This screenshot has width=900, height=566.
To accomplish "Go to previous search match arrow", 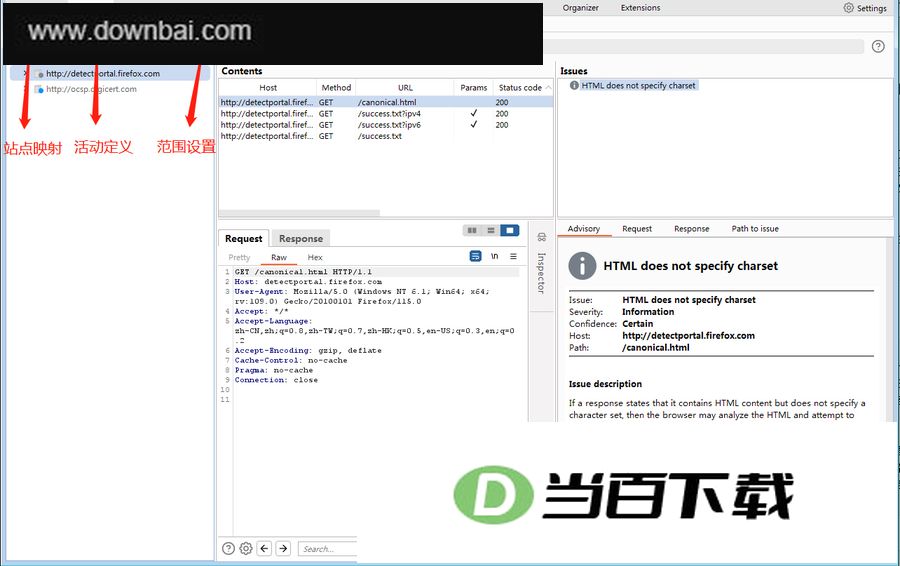I will tap(264, 548).
